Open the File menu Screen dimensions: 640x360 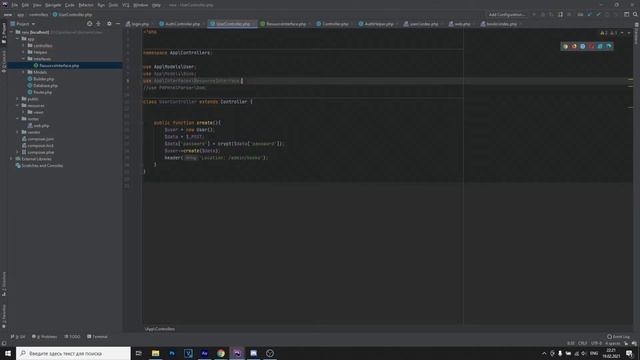tap(15, 5)
